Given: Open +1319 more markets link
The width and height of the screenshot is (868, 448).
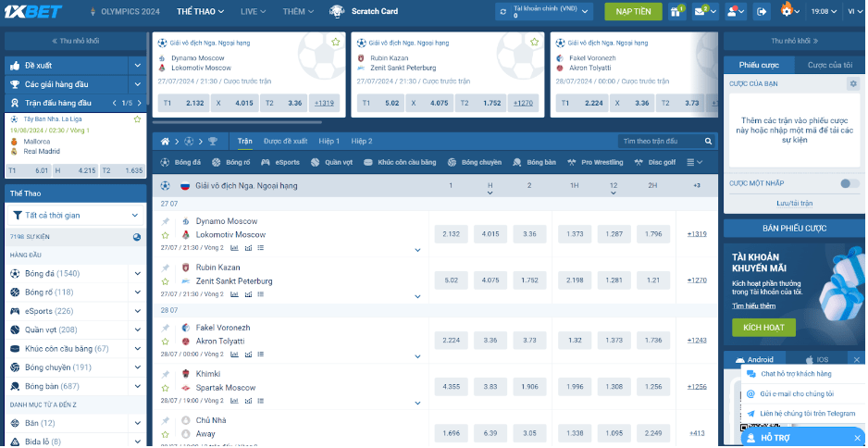Looking at the screenshot, I should point(697,233).
